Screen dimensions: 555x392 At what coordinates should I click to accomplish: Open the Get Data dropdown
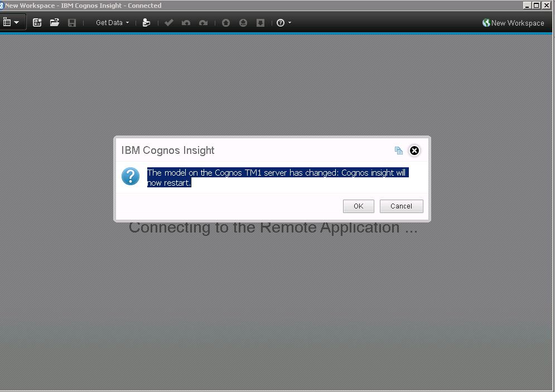(112, 23)
